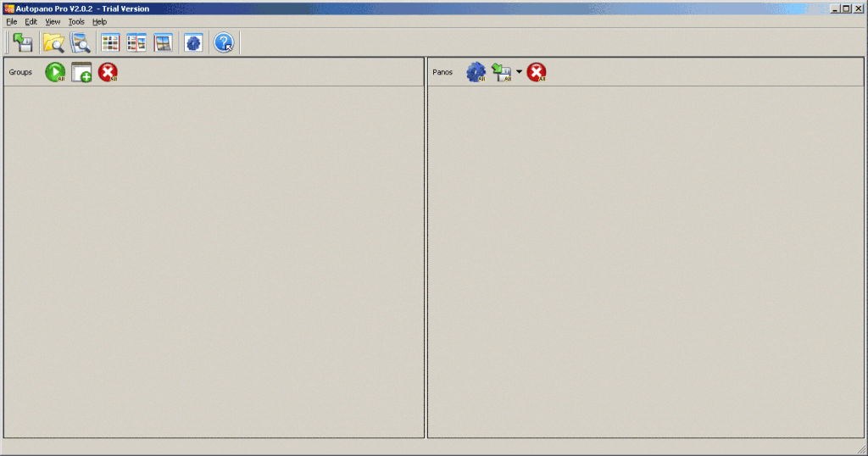Image resolution: width=868 pixels, height=456 pixels.
Task: Close the Autopano Pro window
Action: click(859, 8)
